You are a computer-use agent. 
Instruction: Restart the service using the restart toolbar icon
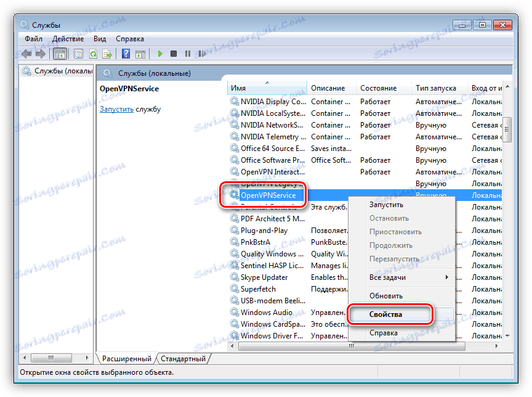201,54
